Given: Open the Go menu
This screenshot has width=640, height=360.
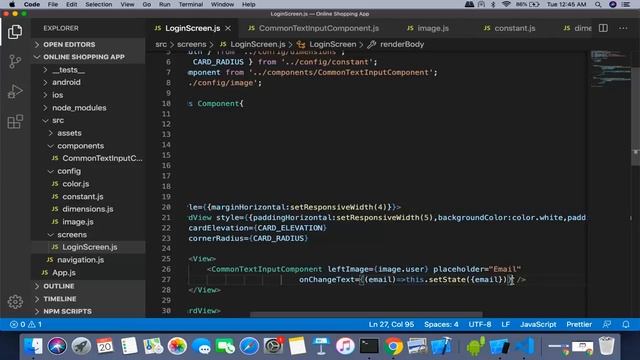Looking at the screenshot, I should (147, 4).
